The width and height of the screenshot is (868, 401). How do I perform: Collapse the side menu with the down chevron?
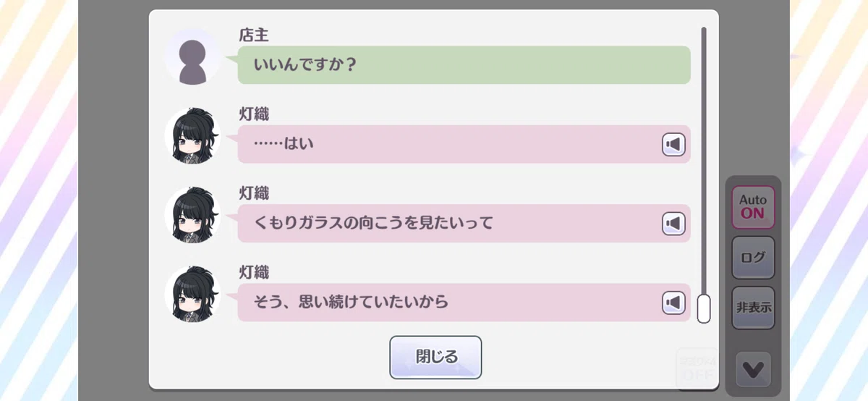coord(753,369)
